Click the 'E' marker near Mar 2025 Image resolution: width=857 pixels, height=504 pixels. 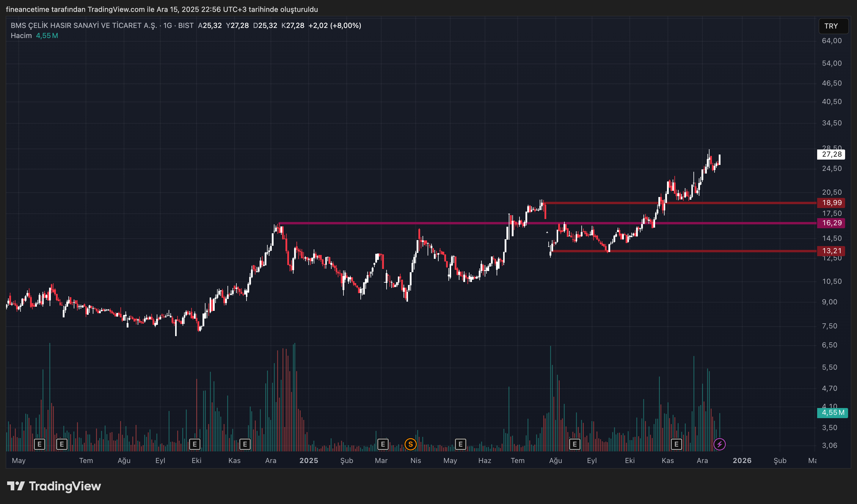coord(383,444)
